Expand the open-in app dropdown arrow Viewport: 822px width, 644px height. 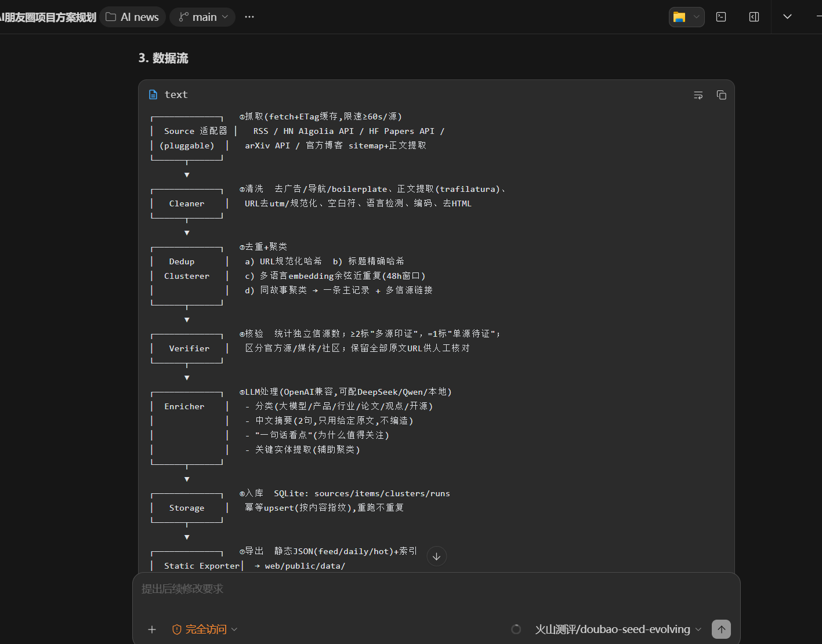pos(697,17)
